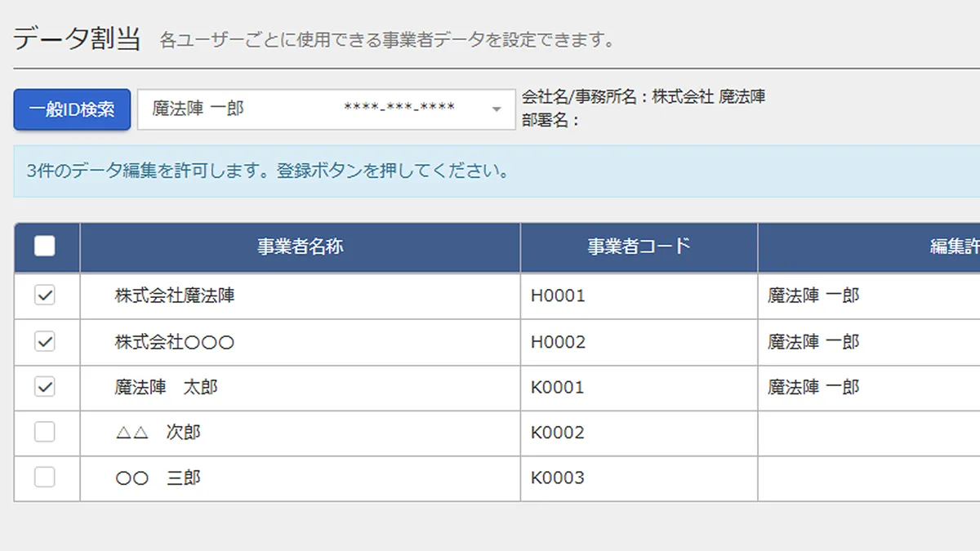Select the △△ 次郎 name cell

click(158, 433)
